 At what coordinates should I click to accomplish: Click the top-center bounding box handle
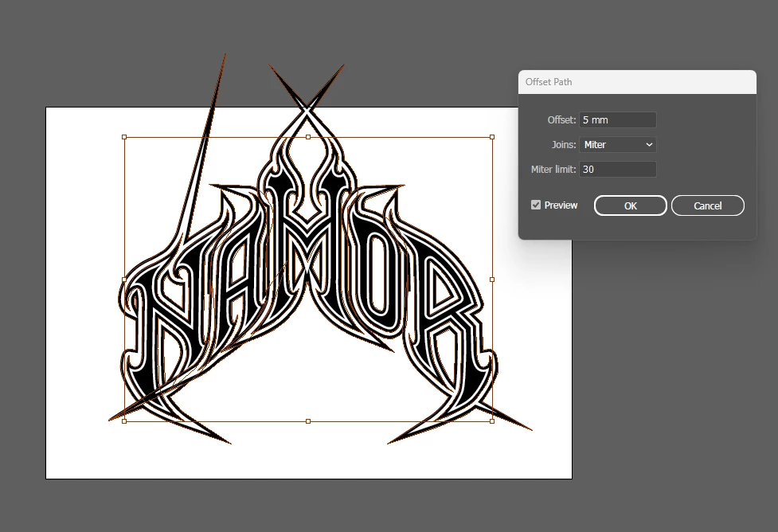308,137
